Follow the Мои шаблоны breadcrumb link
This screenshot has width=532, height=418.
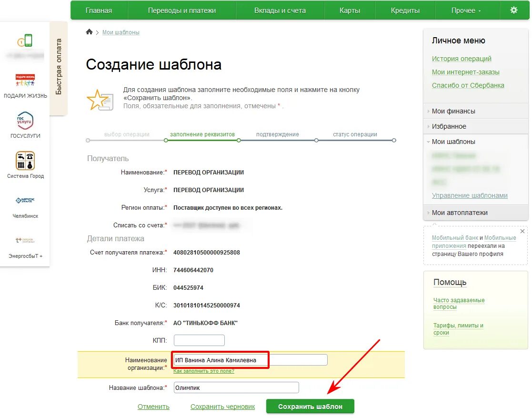click(121, 32)
